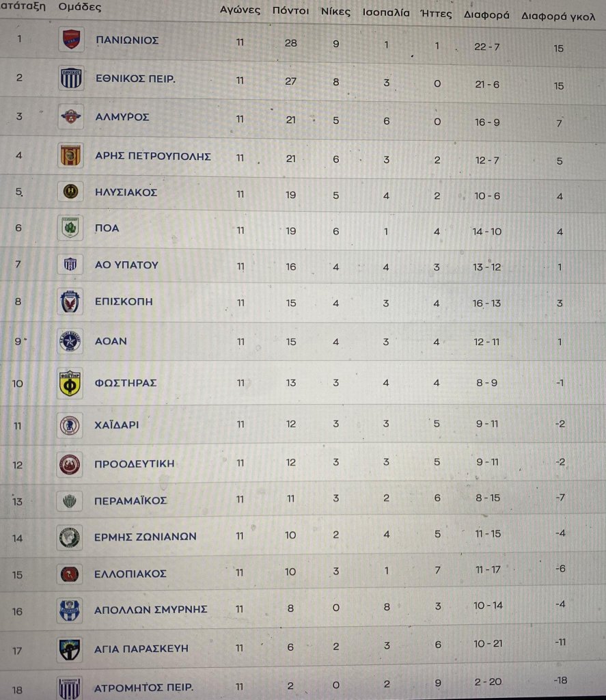Click the ΑΡΗΣ ΠΕΤΡΟΥΠΟΛΗΣ yellow crest
606x700 pixels.
coord(70,155)
